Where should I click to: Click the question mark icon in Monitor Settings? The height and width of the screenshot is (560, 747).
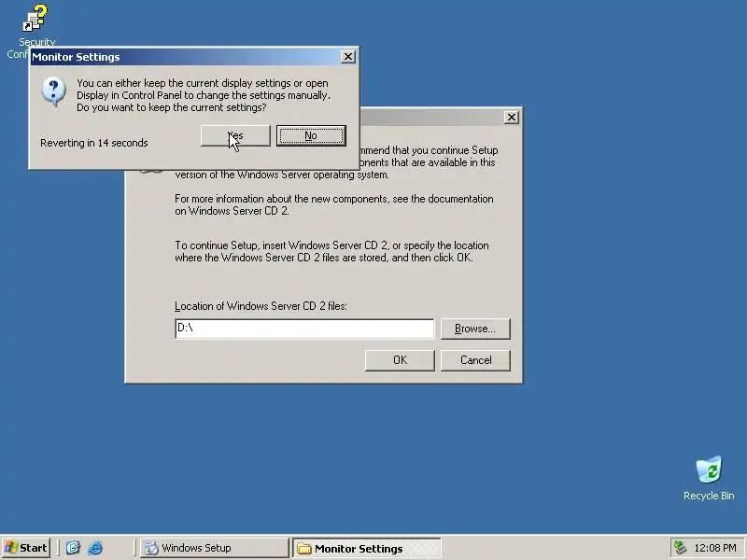(x=53, y=91)
